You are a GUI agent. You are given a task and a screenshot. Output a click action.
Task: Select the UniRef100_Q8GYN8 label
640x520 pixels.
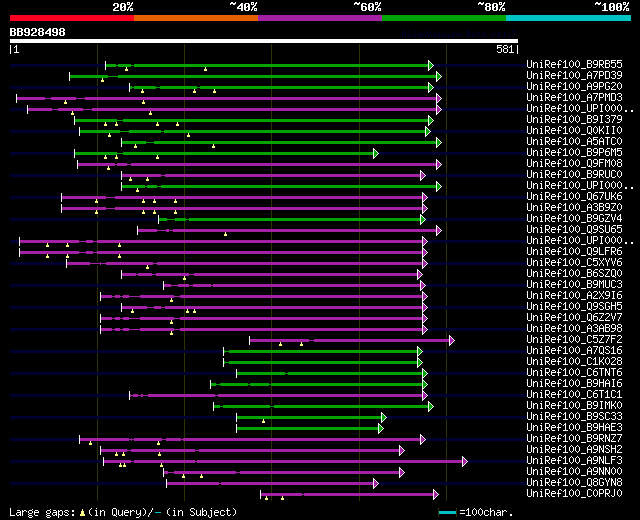click(574, 483)
